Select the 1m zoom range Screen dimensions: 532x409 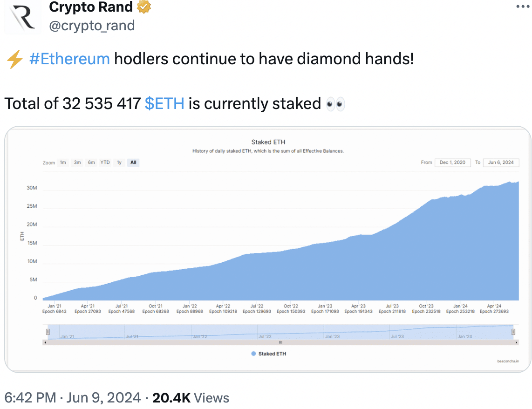point(63,163)
